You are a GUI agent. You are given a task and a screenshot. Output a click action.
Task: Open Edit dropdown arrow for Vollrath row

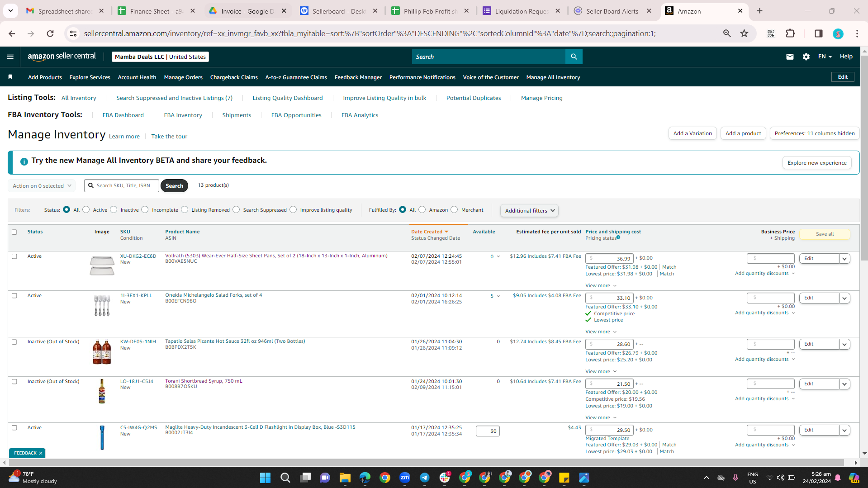[x=844, y=259]
